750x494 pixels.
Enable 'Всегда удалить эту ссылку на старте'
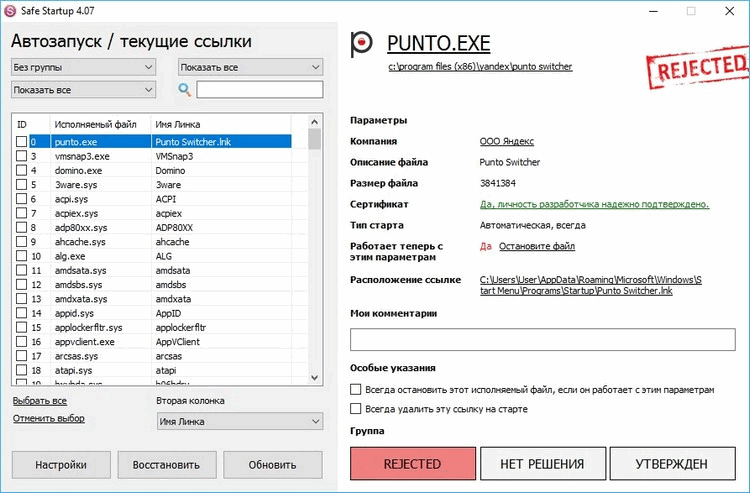click(x=355, y=408)
